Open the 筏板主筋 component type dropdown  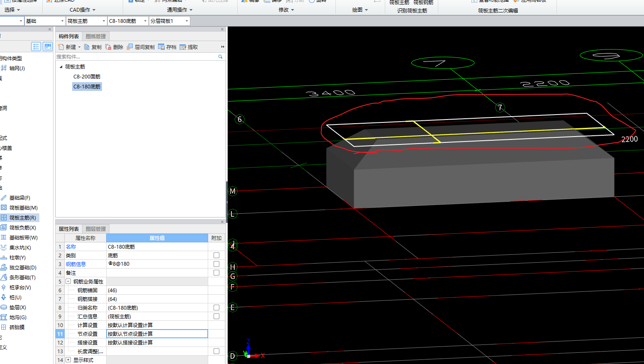coord(104,21)
